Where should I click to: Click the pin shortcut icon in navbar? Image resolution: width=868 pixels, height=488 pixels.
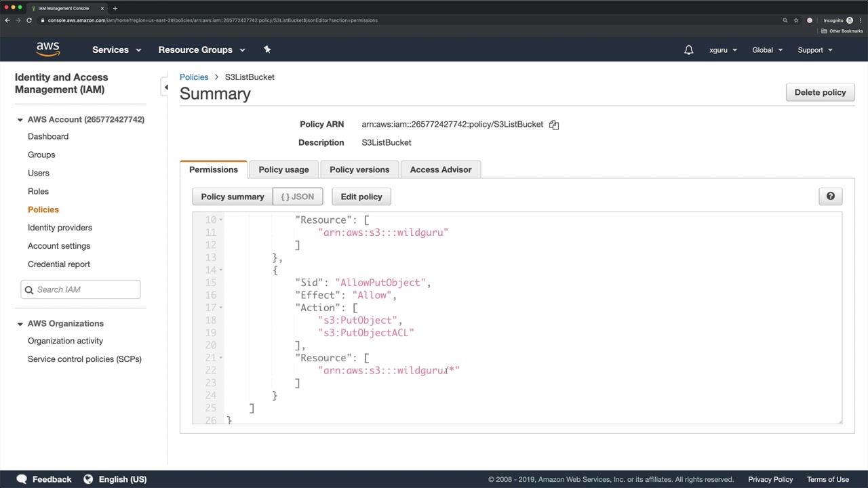pyautogui.click(x=267, y=49)
